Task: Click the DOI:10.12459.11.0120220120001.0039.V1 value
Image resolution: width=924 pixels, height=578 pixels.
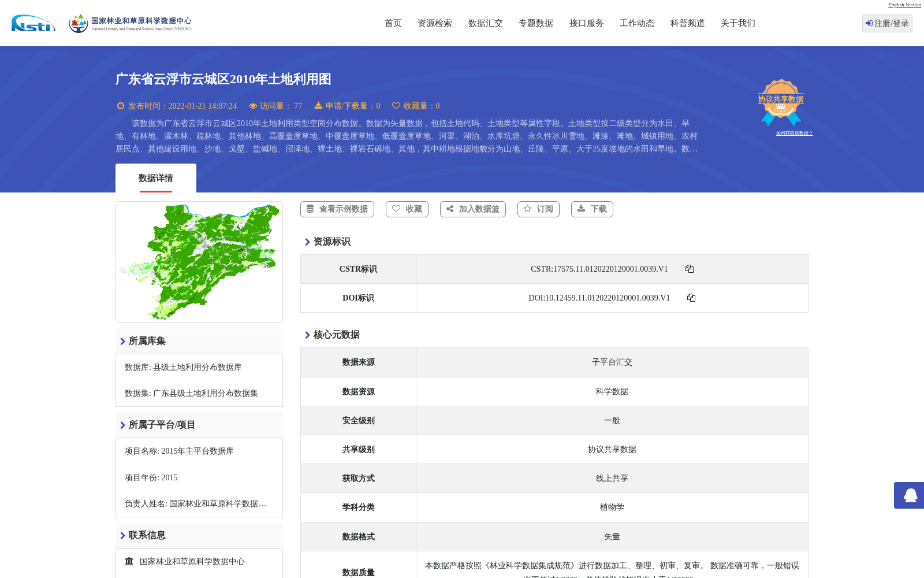Action: pos(599,298)
